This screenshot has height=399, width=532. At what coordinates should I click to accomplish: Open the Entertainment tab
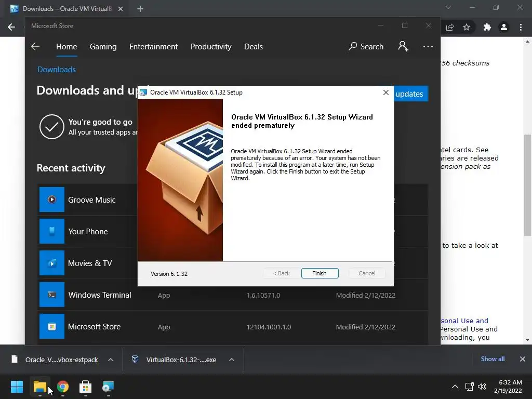pyautogui.click(x=153, y=46)
